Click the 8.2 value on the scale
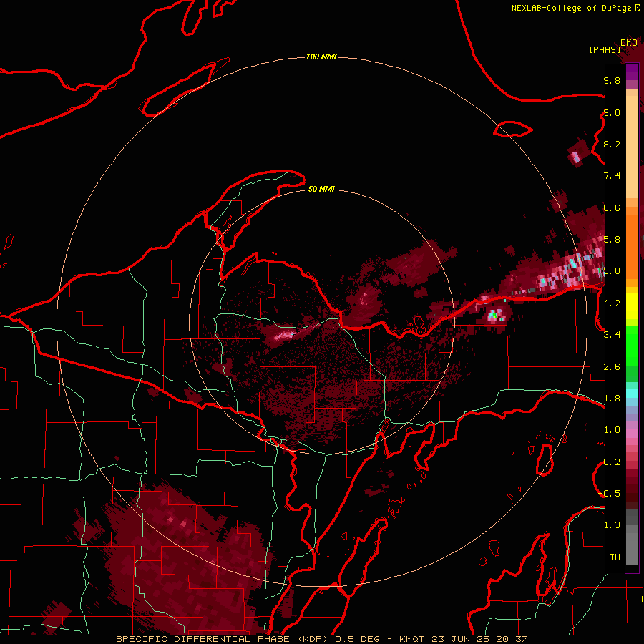644x644 pixels. [612, 144]
